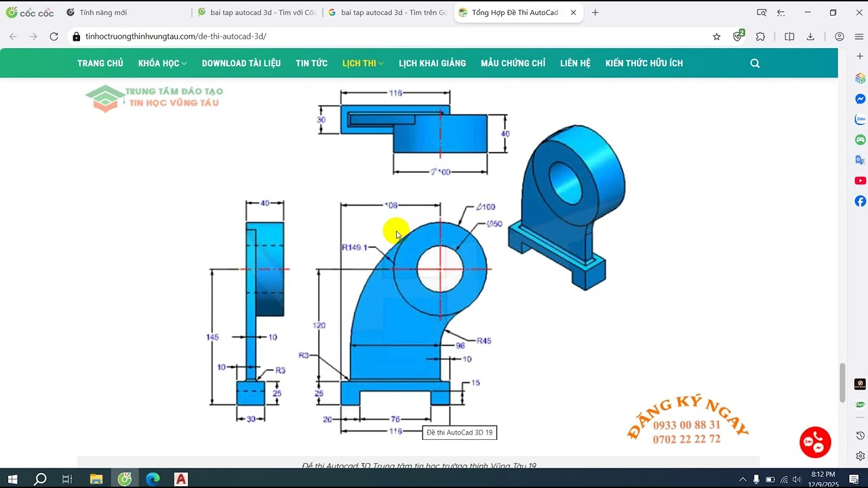Open Windows taskbar search

coord(40,479)
